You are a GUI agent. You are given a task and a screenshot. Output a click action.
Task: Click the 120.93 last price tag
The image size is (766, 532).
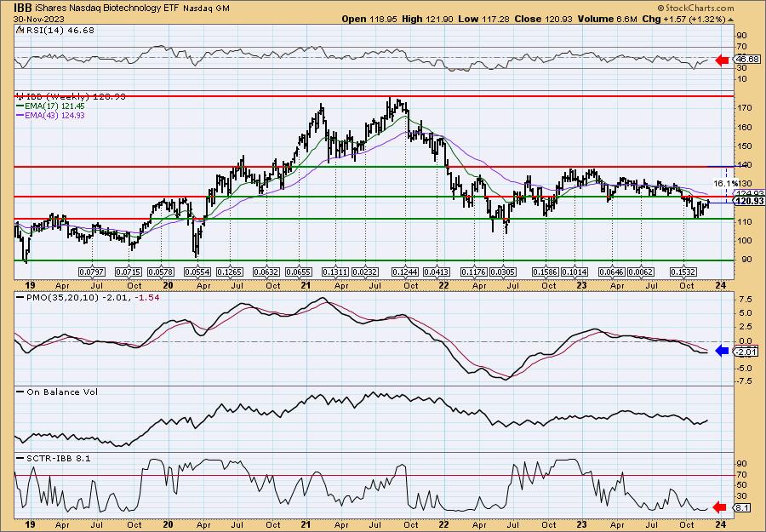click(x=750, y=201)
